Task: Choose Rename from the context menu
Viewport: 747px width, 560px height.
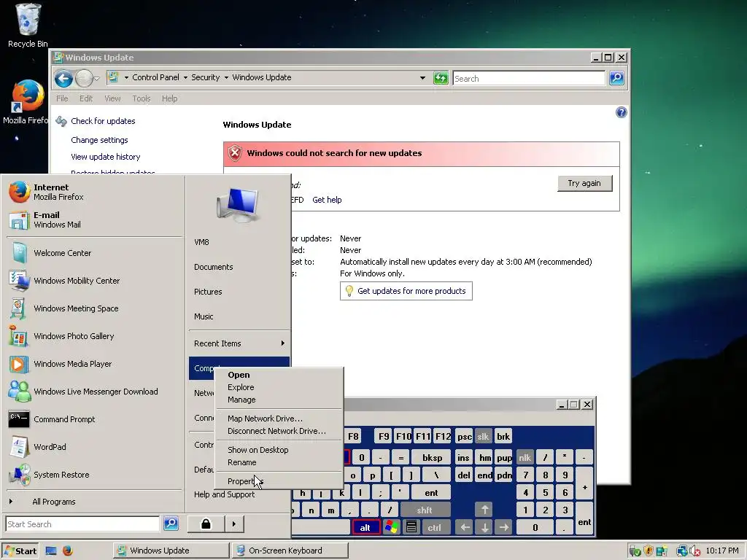Action: click(279, 462)
